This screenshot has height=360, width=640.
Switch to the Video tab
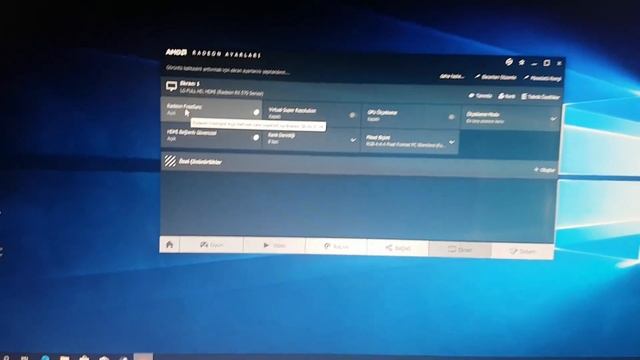coord(274,246)
